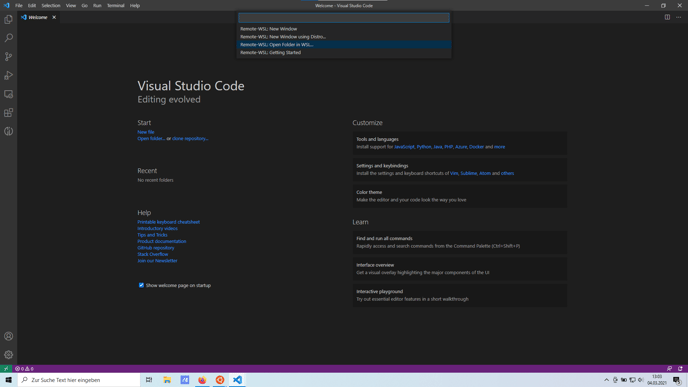The height and width of the screenshot is (387, 688).
Task: Install support for JavaScript link
Action: [404, 147]
